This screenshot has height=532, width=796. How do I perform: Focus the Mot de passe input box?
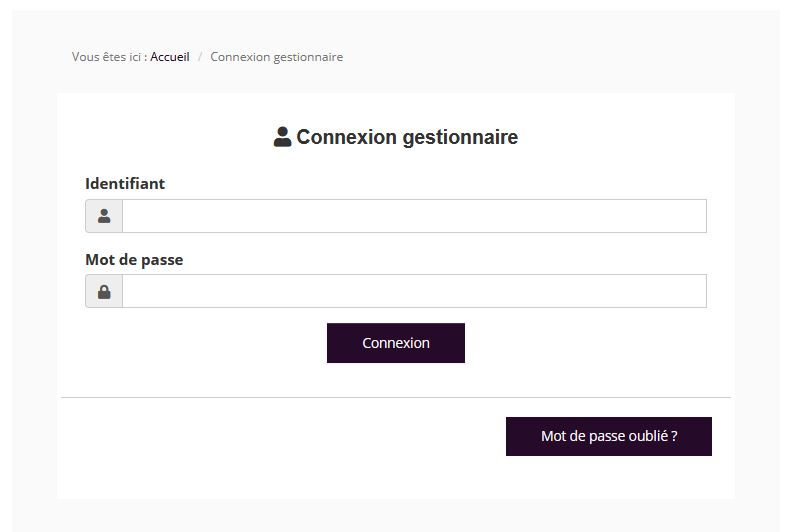click(414, 291)
